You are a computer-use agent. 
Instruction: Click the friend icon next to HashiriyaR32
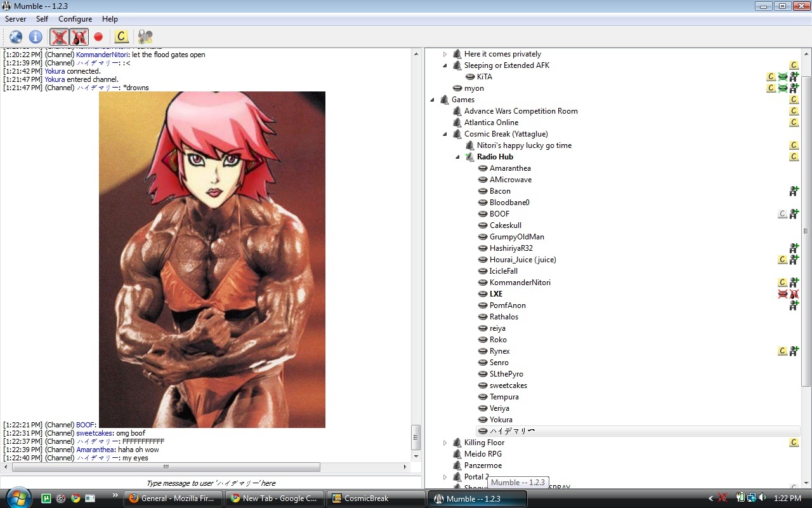tap(794, 248)
